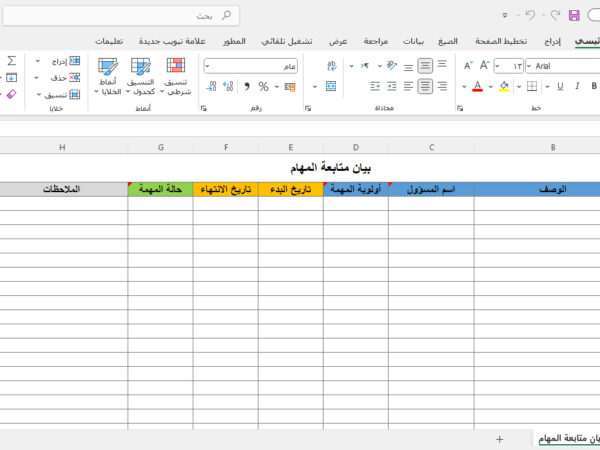Apply the Comma style icon
600x450 pixels.
point(247,87)
